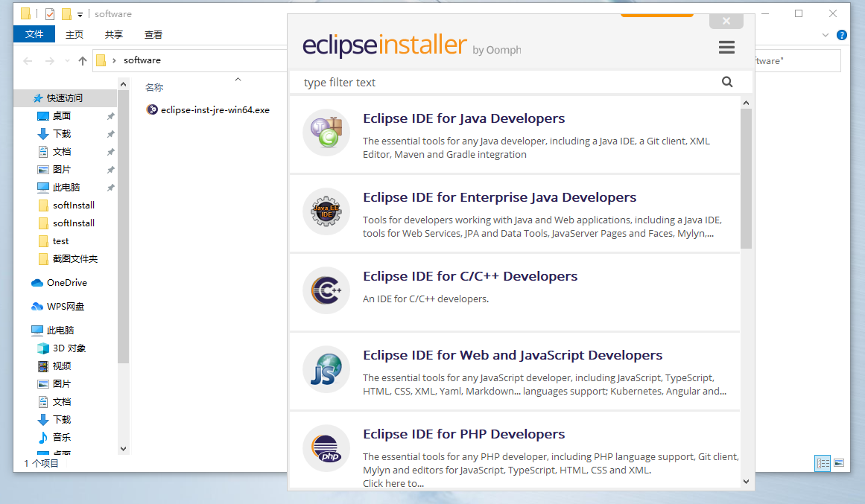The width and height of the screenshot is (865, 504).
Task: Click the installer list scrollbar thumb
Action: (x=746, y=178)
